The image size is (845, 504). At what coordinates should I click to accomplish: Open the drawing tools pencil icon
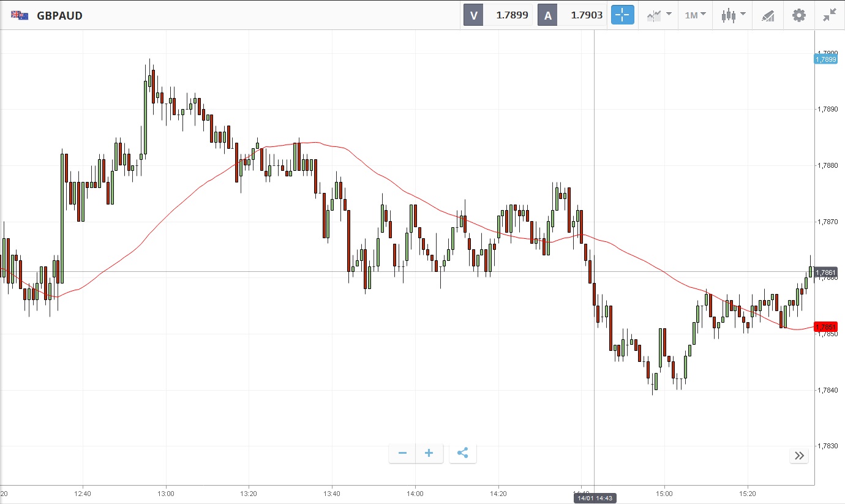[x=768, y=15]
